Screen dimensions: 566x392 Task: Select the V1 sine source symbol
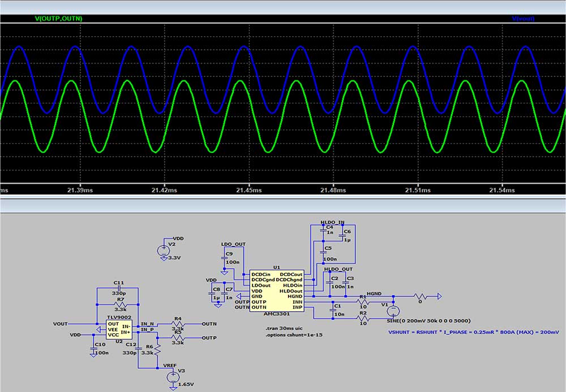[393, 311]
